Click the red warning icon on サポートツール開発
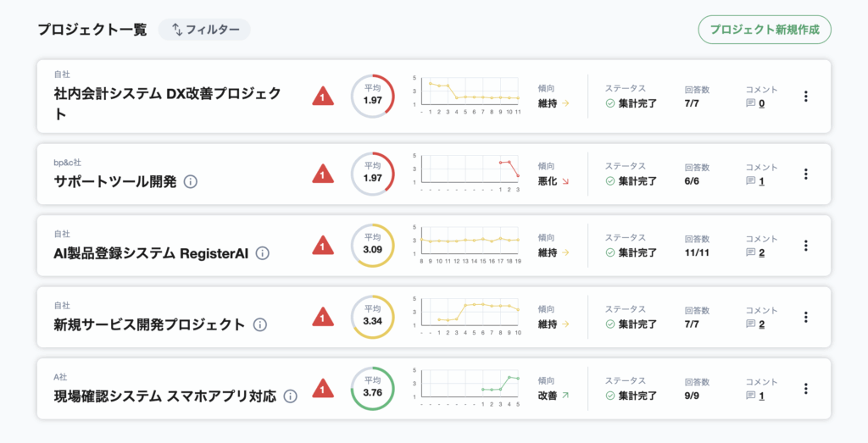This screenshot has width=868, height=443. (323, 174)
